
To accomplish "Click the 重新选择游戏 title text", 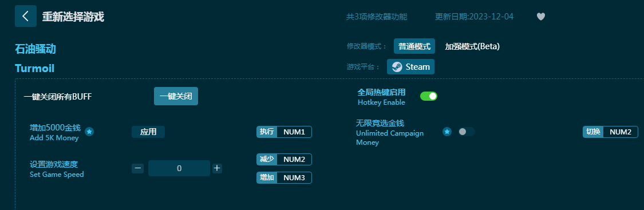I will [x=73, y=17].
